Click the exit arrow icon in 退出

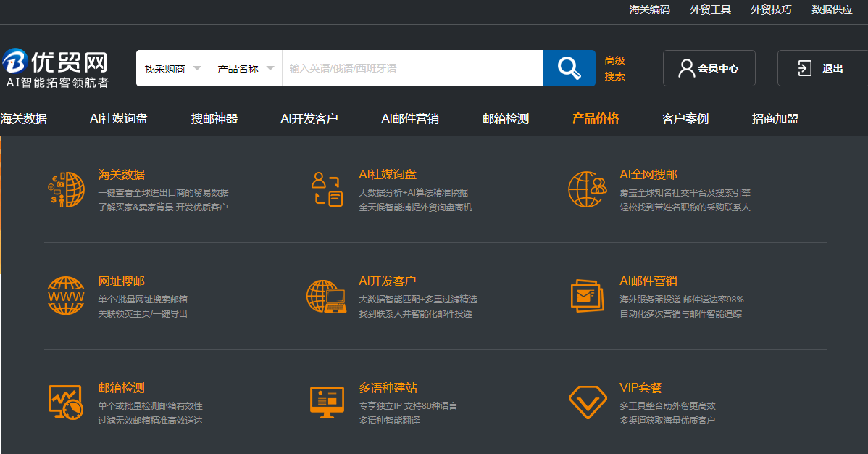point(804,68)
